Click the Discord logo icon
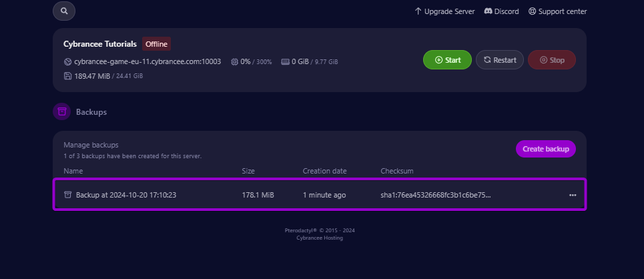Image resolution: width=644 pixels, height=279 pixels. click(489, 11)
